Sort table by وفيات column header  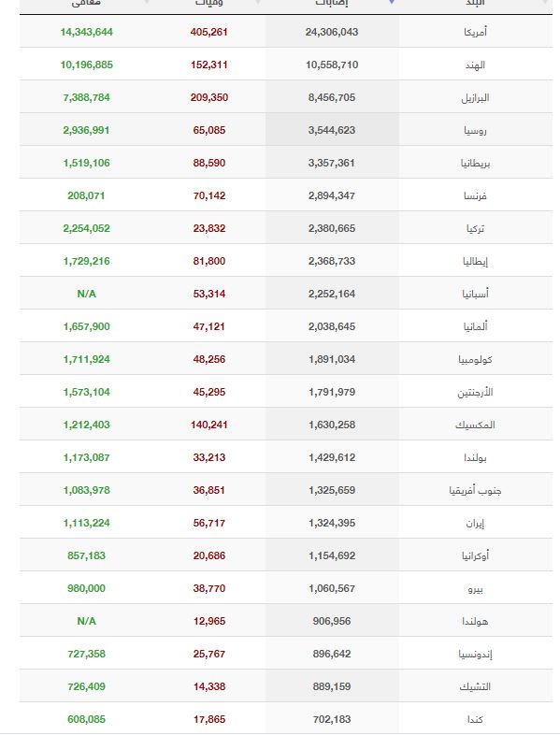(209, 3)
